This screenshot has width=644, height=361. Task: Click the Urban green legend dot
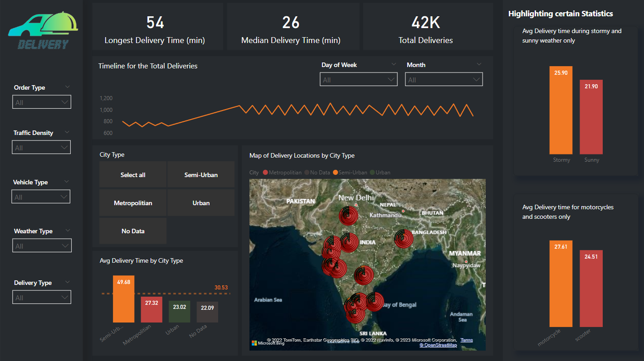point(372,173)
